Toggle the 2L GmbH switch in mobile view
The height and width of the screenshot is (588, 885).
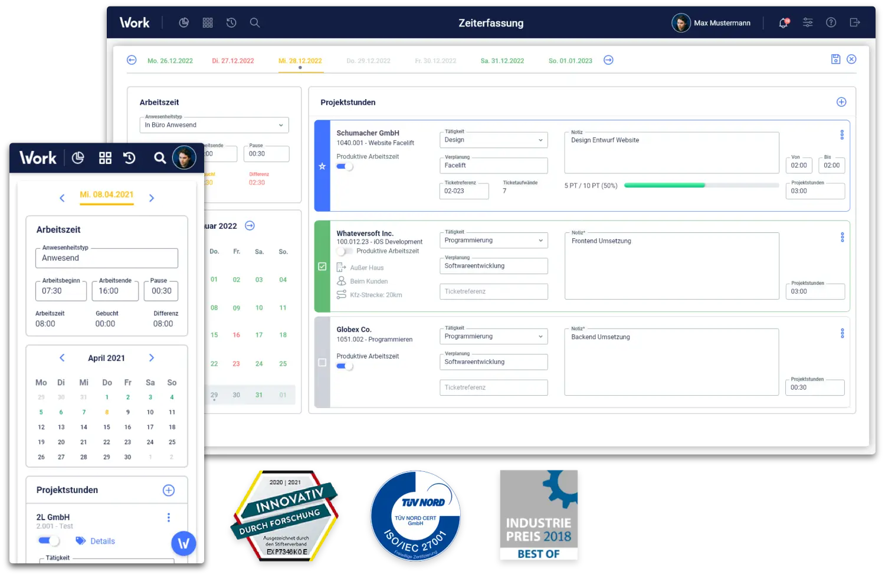click(48, 541)
